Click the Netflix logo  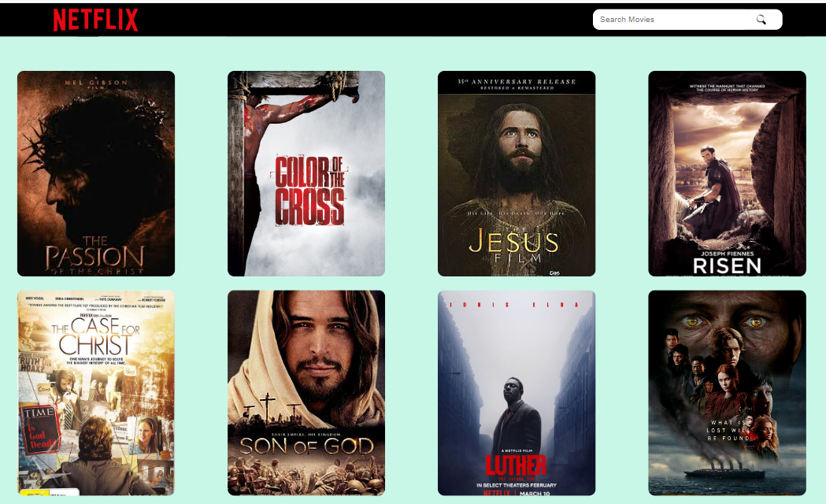click(95, 20)
